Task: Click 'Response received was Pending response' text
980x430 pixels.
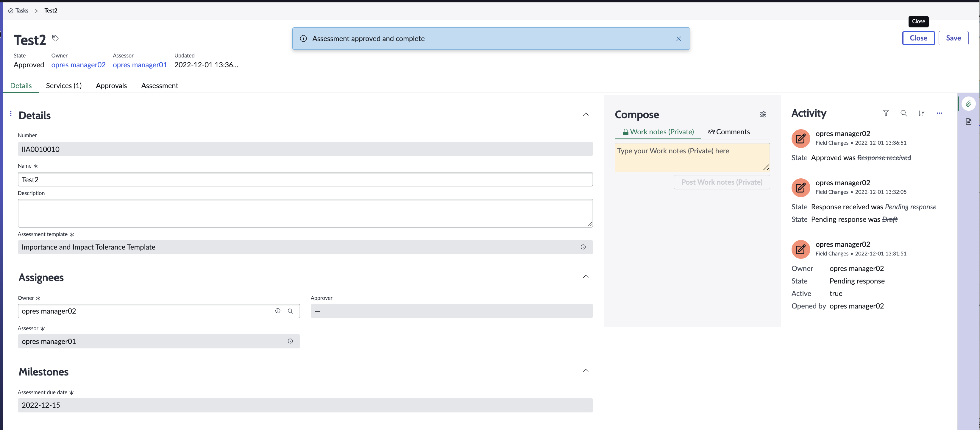Action: tap(873, 207)
